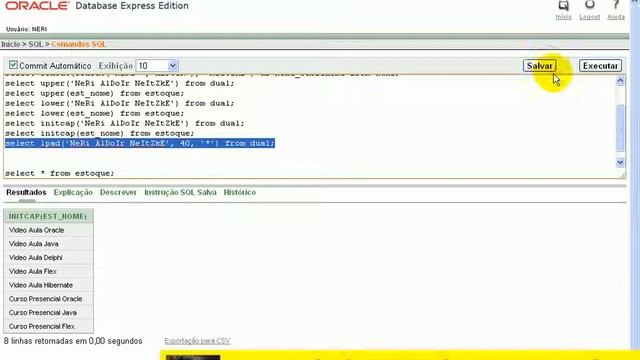This screenshot has height=360, width=640.
Task: Click the 'select lower(est_nome) from estoque;' line
Action: coord(95,113)
